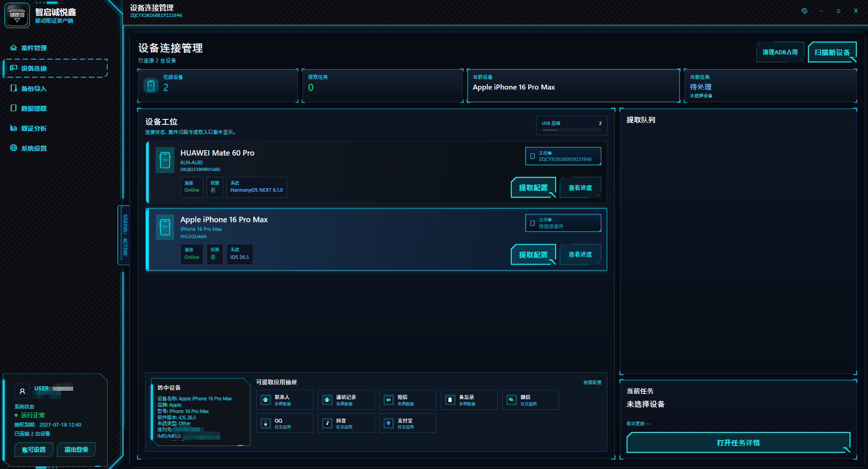Viewport: 868px width, 469px height.
Task: Click the 授权到期 2027-07-18 12:40 text
Action: tap(48, 425)
